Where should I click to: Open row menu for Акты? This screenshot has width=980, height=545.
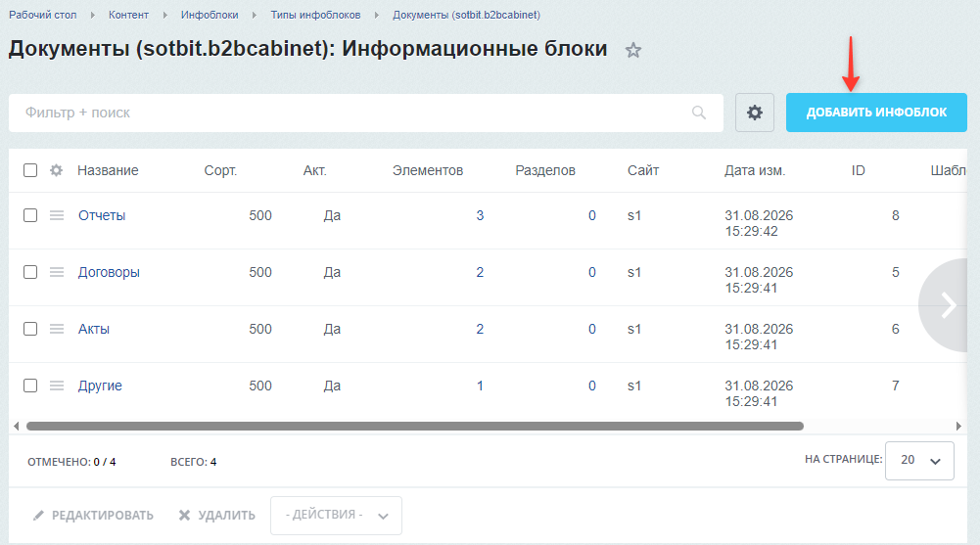pos(57,329)
